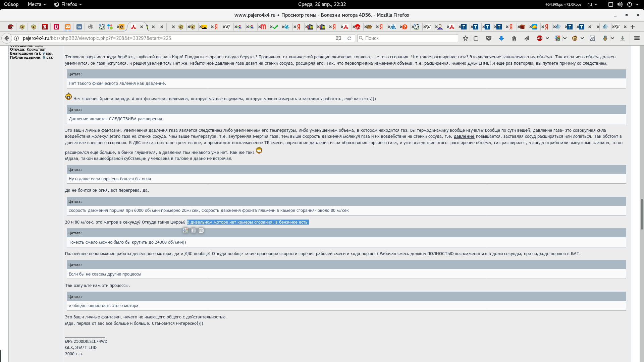Click the blue download arrow icon

click(x=501, y=38)
